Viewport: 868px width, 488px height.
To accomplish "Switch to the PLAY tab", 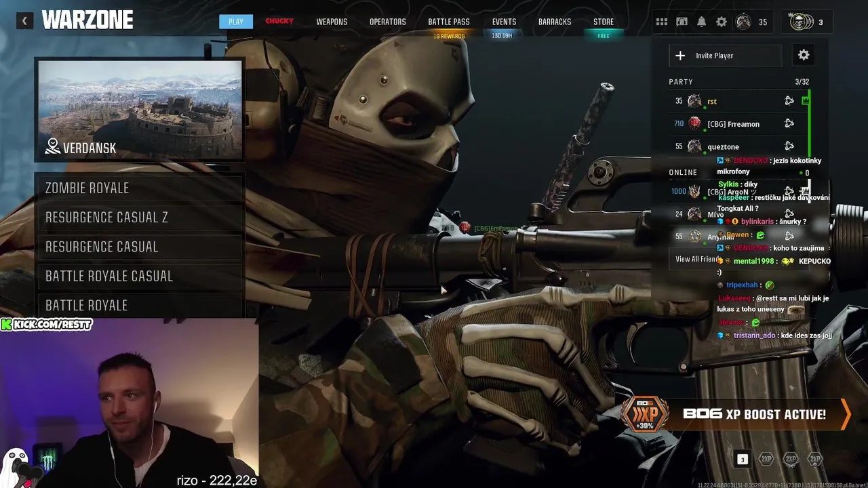I will point(236,22).
